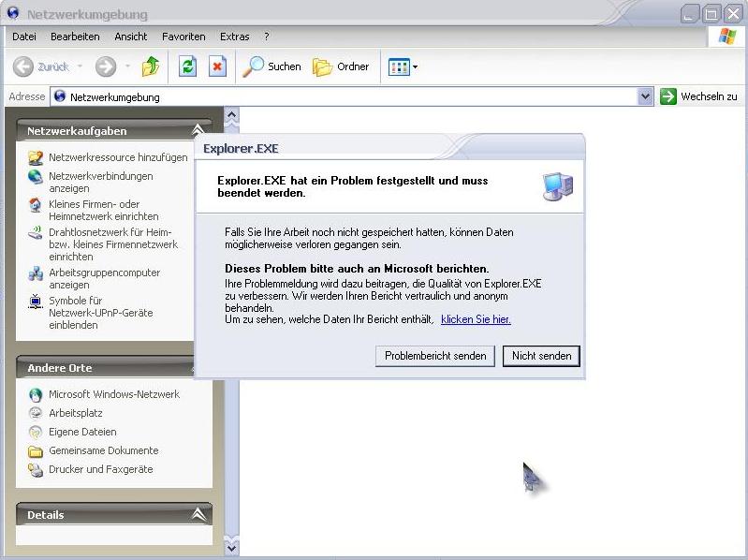Image resolution: width=748 pixels, height=560 pixels.
Task: Click Netzwerkverbindungen anzeigen globe icon
Action: tap(36, 176)
